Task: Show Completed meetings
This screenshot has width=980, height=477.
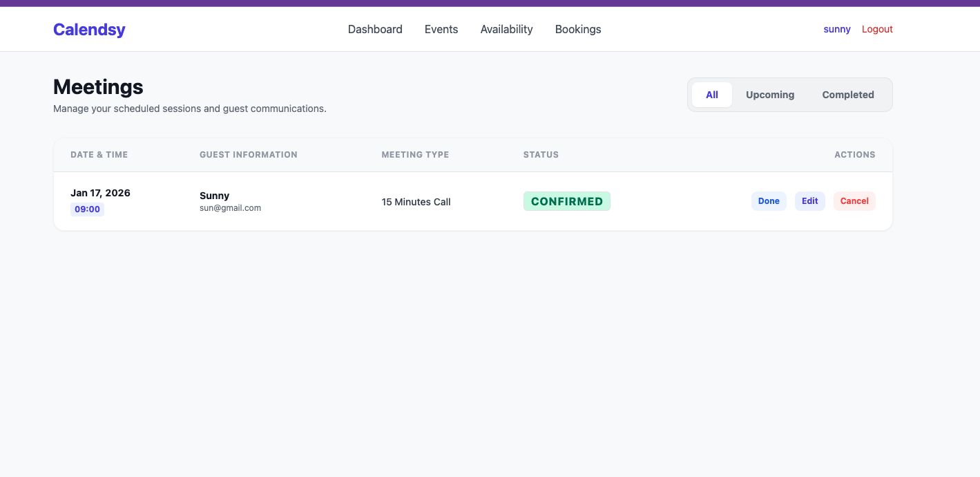Action: [848, 95]
